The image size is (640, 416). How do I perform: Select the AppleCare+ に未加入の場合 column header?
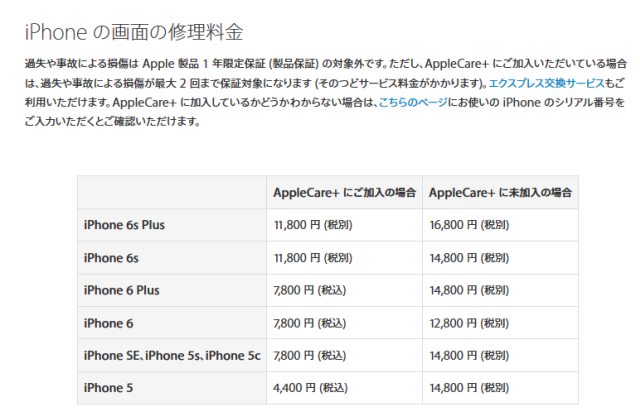tap(500, 192)
